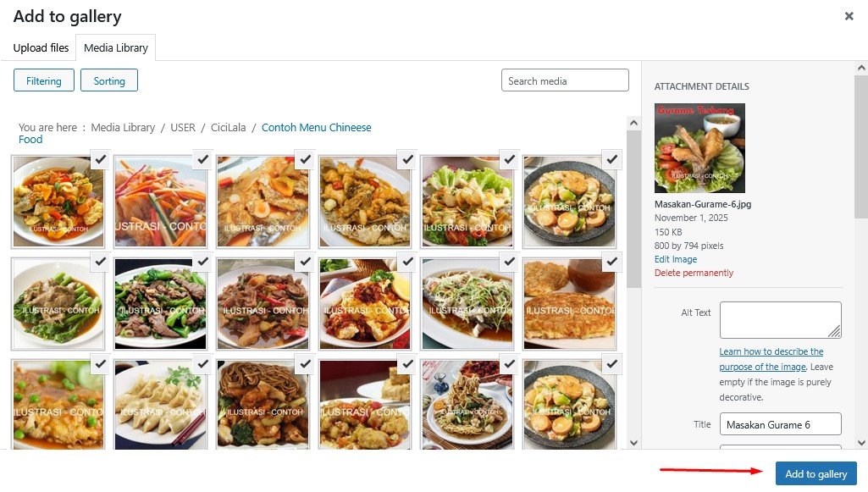Click the media grid scroll up arrow
The image size is (868, 492).
(633, 123)
